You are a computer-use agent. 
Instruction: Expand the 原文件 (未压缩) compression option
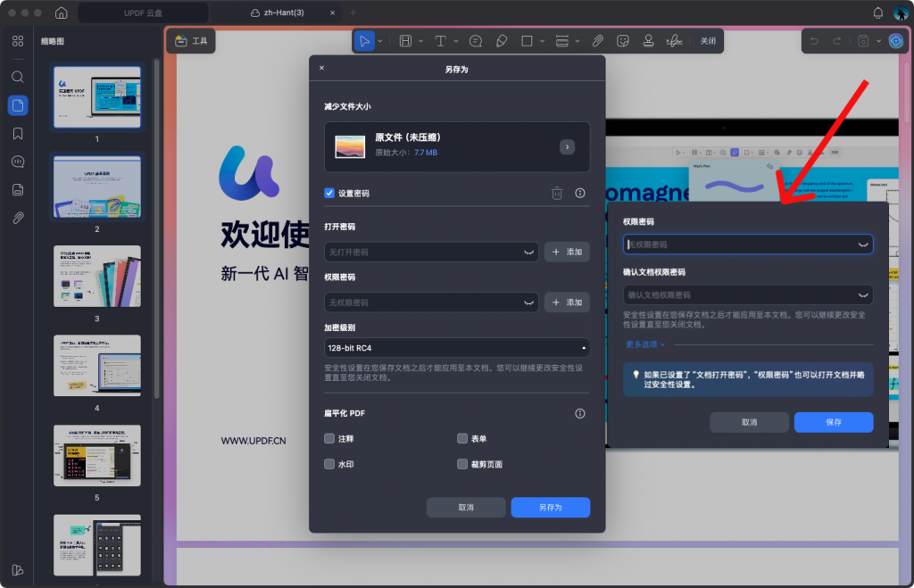(567, 147)
